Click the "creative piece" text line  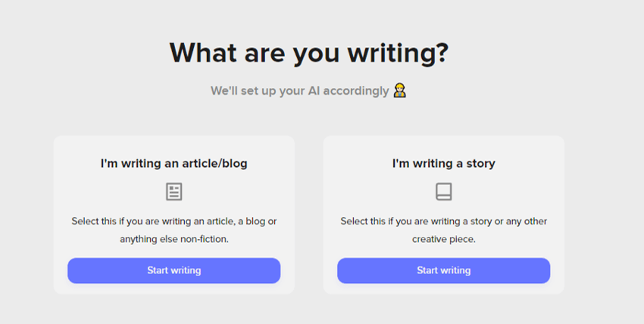pyautogui.click(x=443, y=238)
